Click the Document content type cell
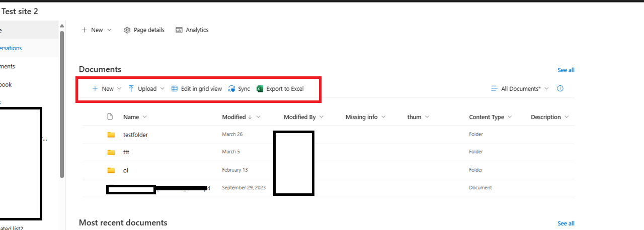The width and height of the screenshot is (644, 230). (x=480, y=188)
